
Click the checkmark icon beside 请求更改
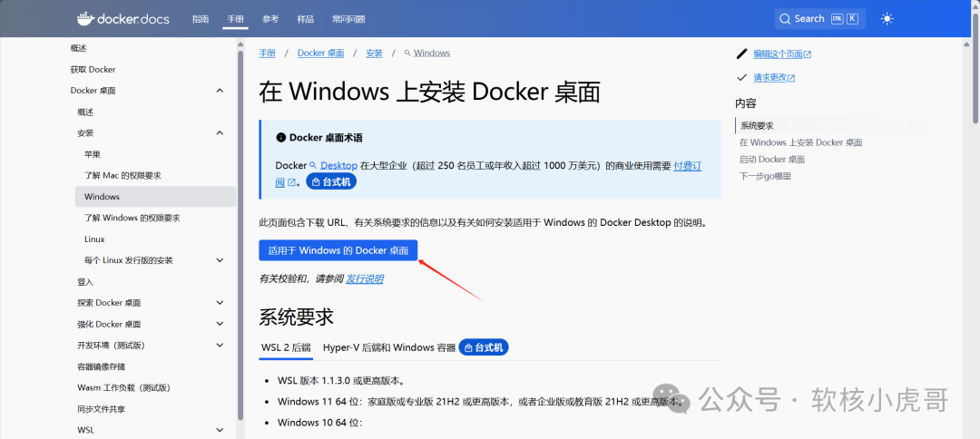coord(742,77)
